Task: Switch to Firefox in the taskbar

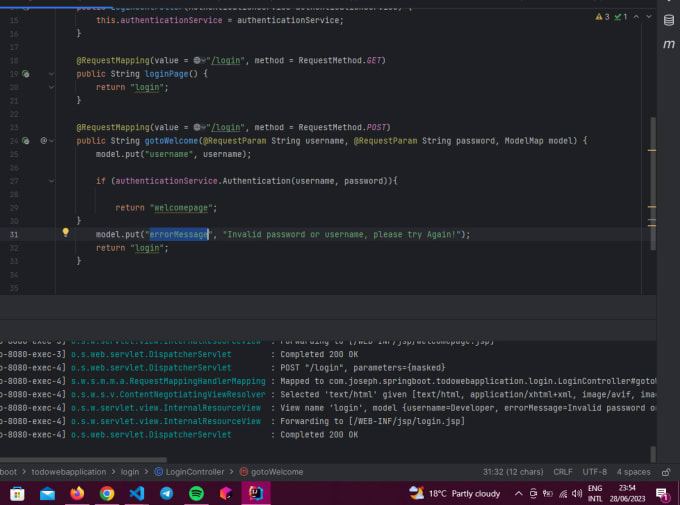Action: point(77,493)
